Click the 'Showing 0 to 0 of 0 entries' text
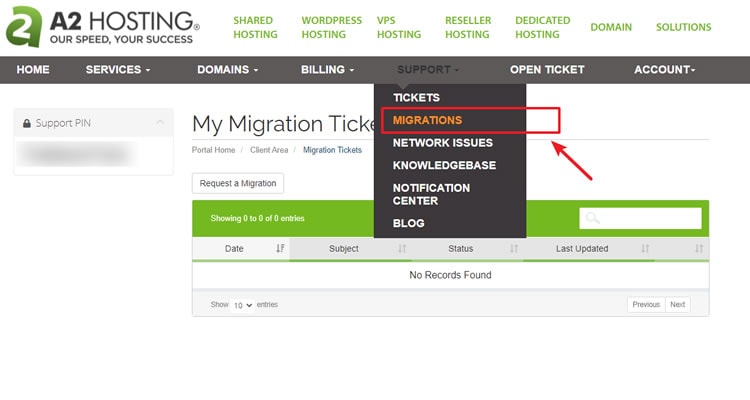Viewport: 750px width, 400px height. 257,218
